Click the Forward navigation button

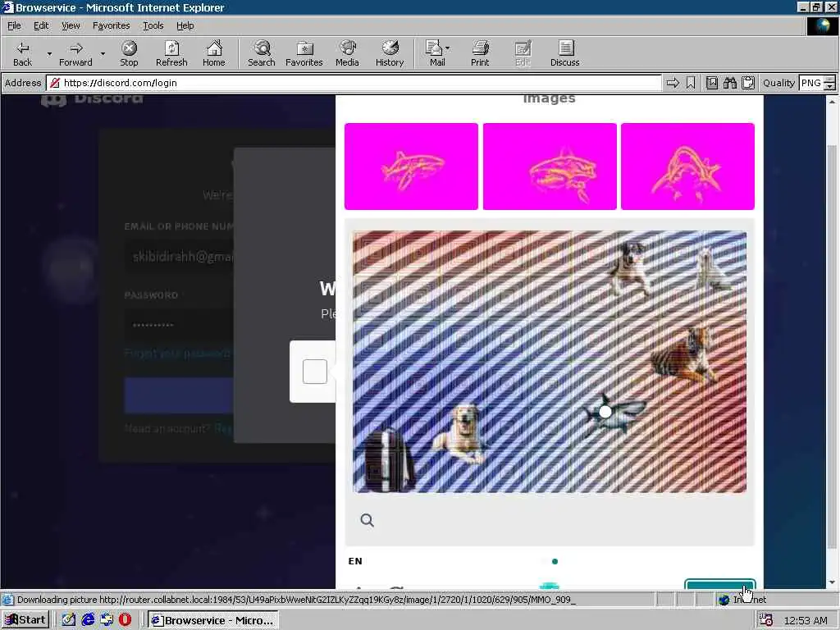[x=75, y=53]
